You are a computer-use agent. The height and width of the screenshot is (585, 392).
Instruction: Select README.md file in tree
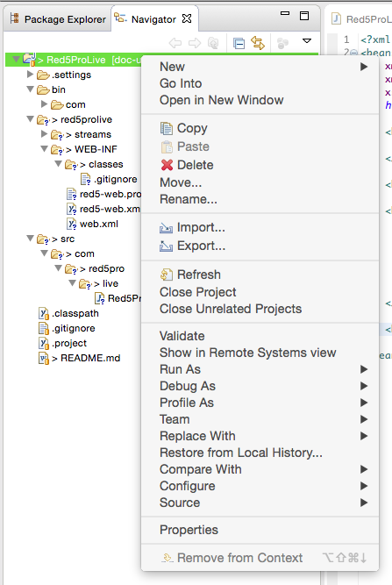click(x=90, y=358)
